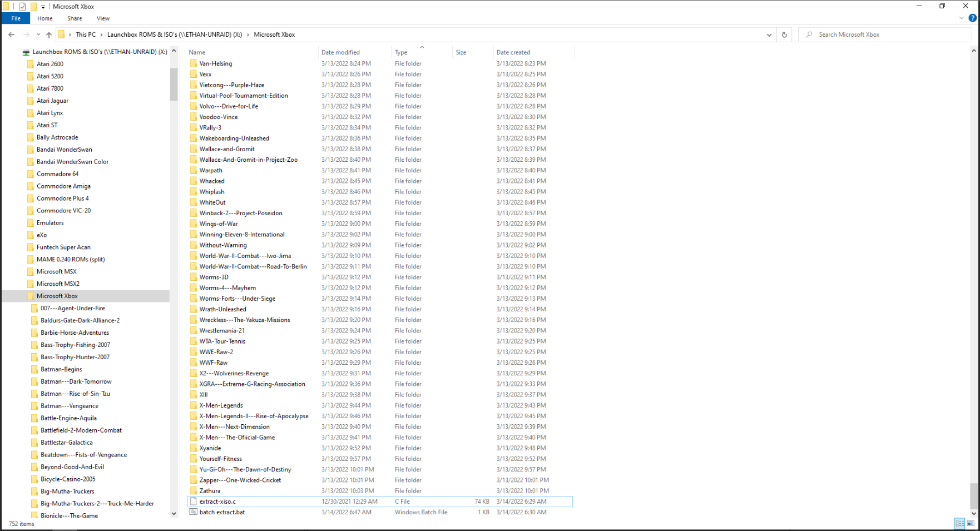Select Battlestar-Galactica in navigation tree
This screenshot has height=531, width=980.
coord(66,443)
